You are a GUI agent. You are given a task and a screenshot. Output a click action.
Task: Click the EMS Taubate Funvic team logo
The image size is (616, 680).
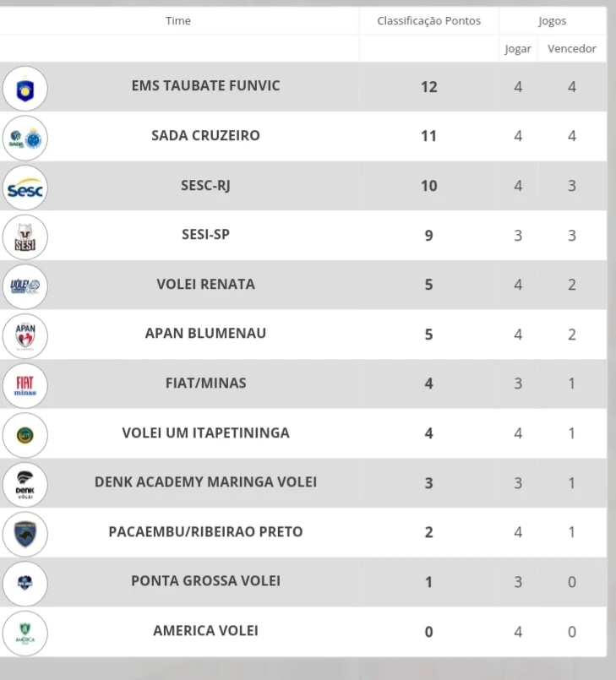coord(25,89)
